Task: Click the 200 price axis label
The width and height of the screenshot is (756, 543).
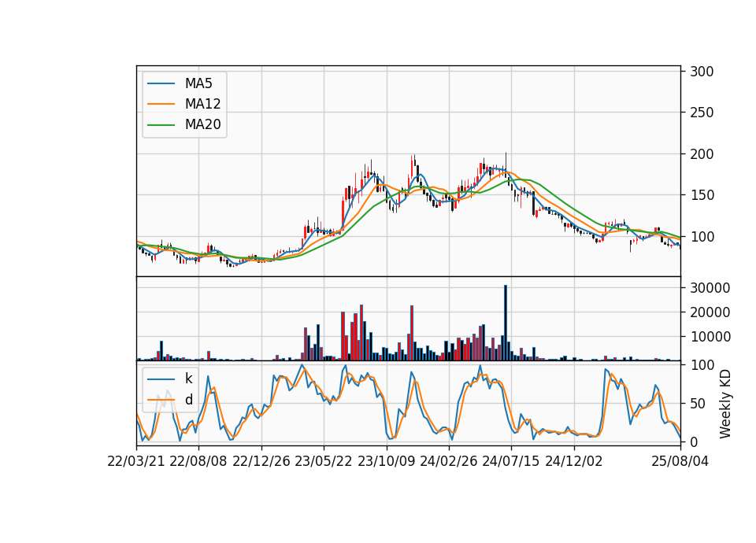Action: coord(702,154)
